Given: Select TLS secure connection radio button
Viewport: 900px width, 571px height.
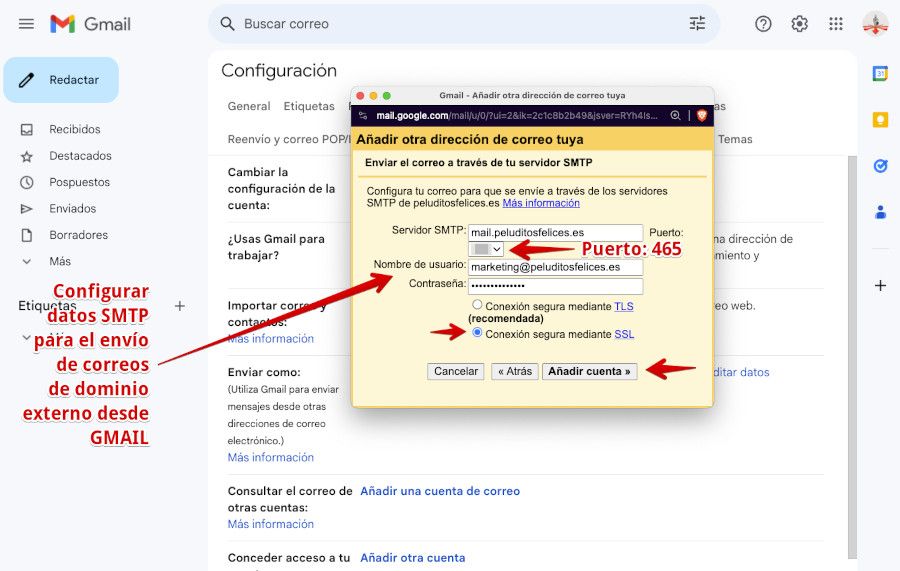Looking at the screenshot, I should pos(477,304).
